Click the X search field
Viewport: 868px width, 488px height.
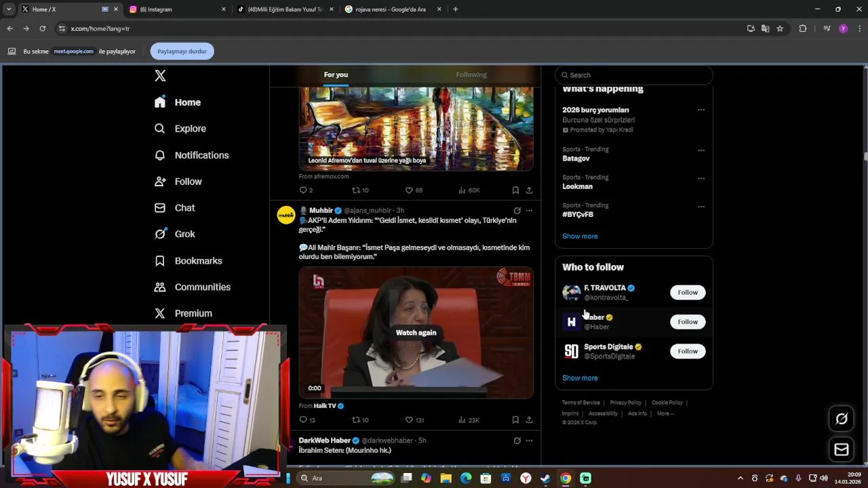(634, 75)
